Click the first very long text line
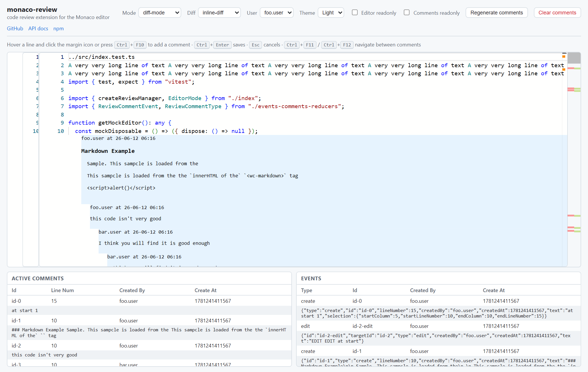The height and width of the screenshot is (372, 588). click(x=316, y=65)
